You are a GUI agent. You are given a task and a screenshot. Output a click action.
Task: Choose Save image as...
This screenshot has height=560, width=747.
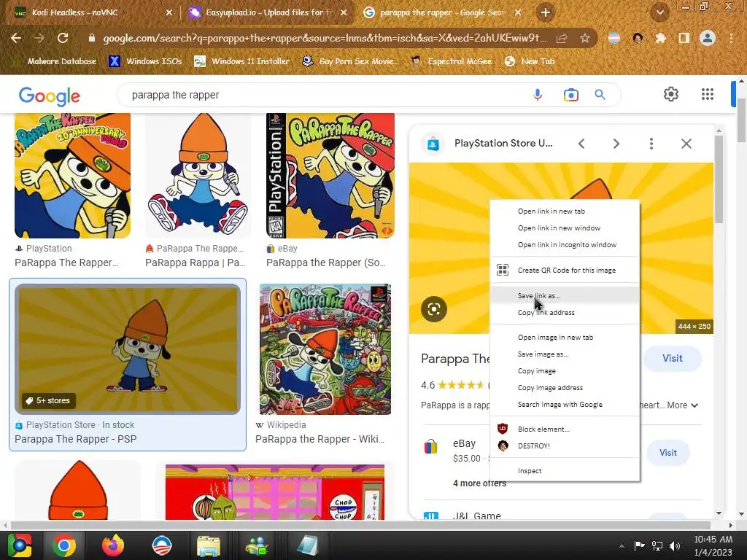565,354
